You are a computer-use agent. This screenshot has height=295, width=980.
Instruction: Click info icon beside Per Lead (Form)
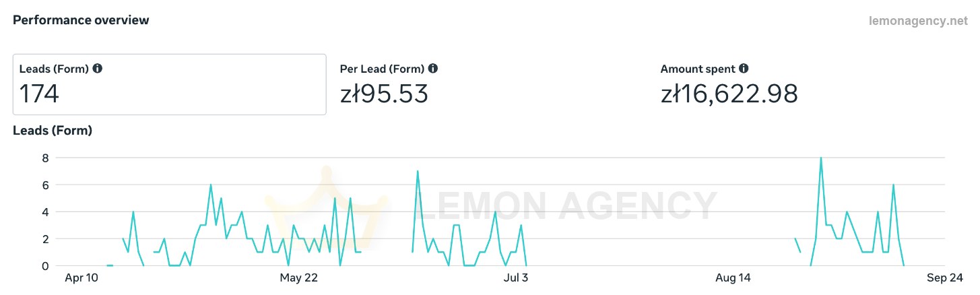click(433, 69)
